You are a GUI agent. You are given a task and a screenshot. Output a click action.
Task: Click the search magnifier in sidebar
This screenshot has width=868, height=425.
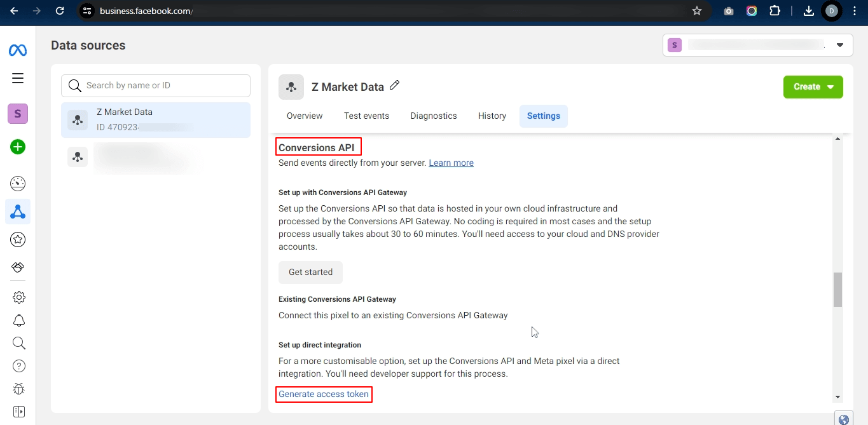tap(19, 343)
